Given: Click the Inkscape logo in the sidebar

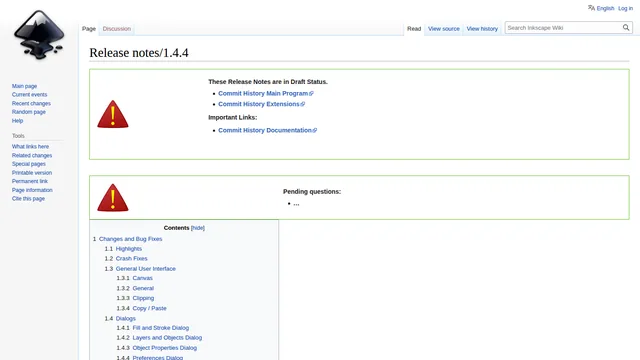Looking at the screenshot, I should (39, 35).
